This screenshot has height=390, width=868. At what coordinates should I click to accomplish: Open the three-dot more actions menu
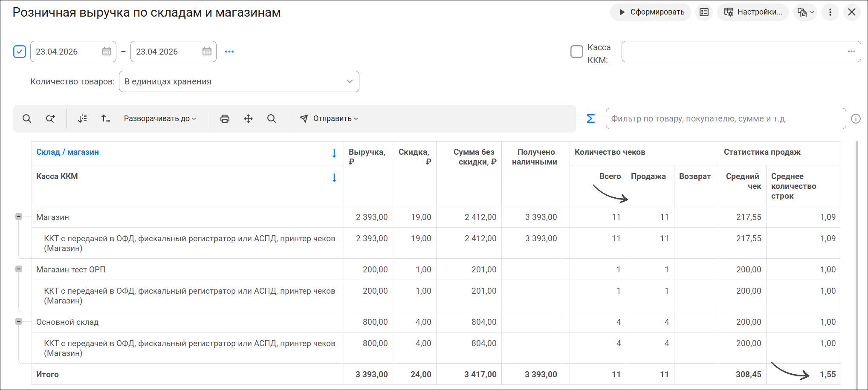click(830, 12)
